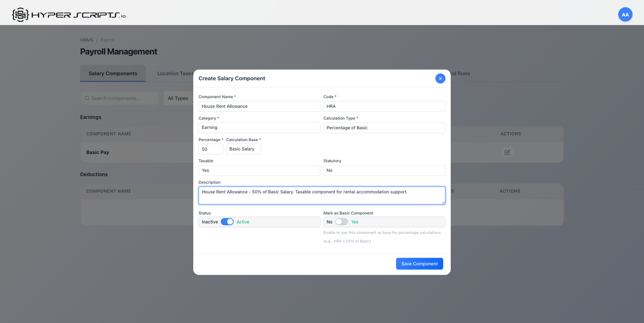Click the search magnifier icon
Image resolution: width=644 pixels, height=323 pixels.
point(87,98)
